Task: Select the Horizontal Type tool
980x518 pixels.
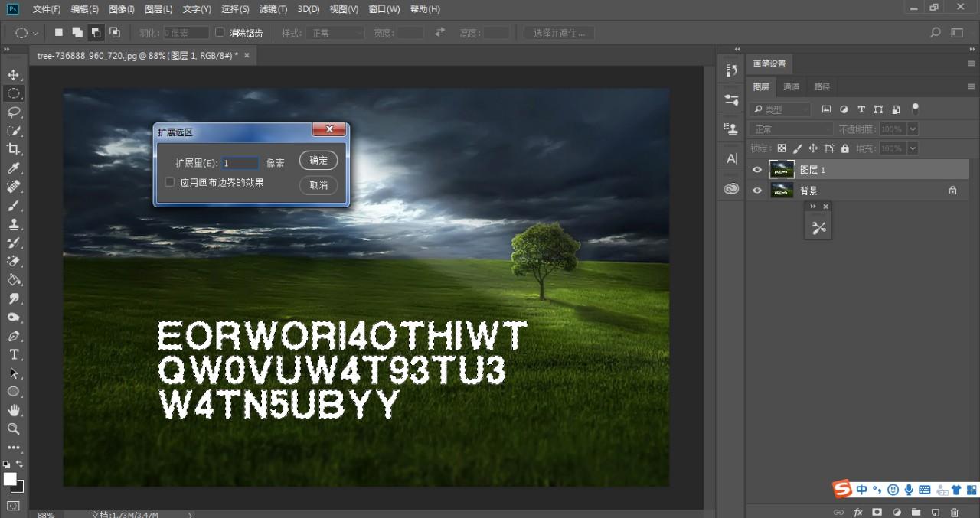Action: click(13, 354)
